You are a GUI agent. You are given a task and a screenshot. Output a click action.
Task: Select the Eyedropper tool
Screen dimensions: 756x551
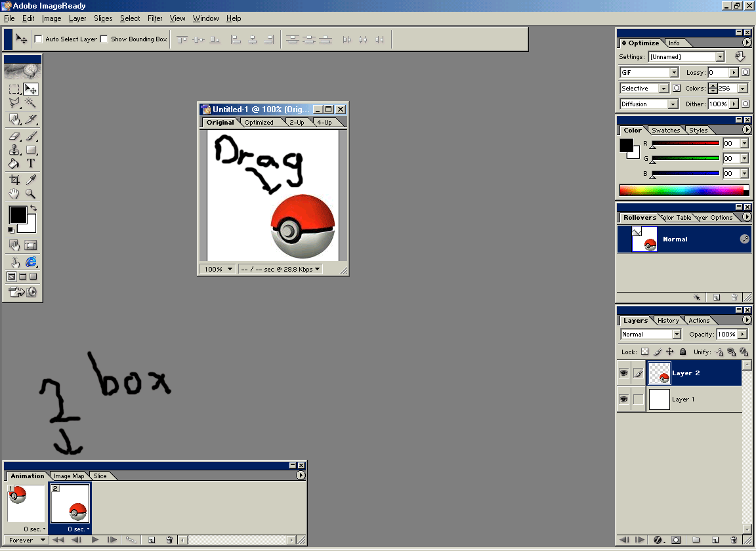click(30, 180)
